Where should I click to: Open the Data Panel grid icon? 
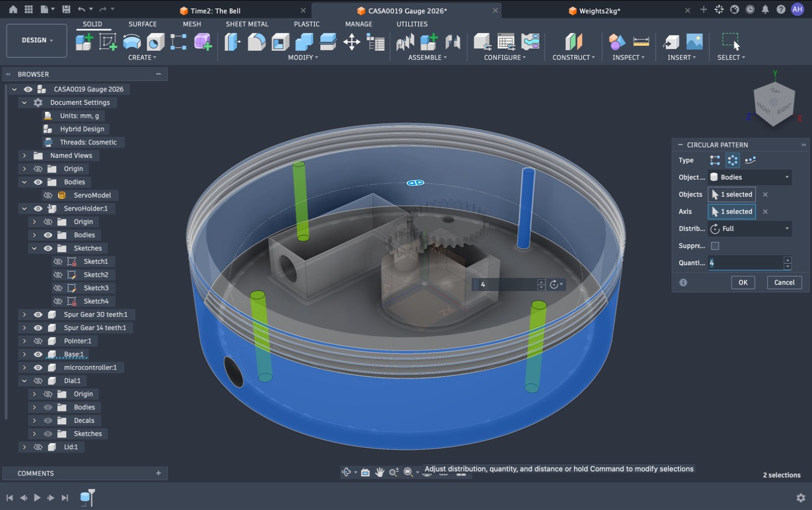(28, 9)
